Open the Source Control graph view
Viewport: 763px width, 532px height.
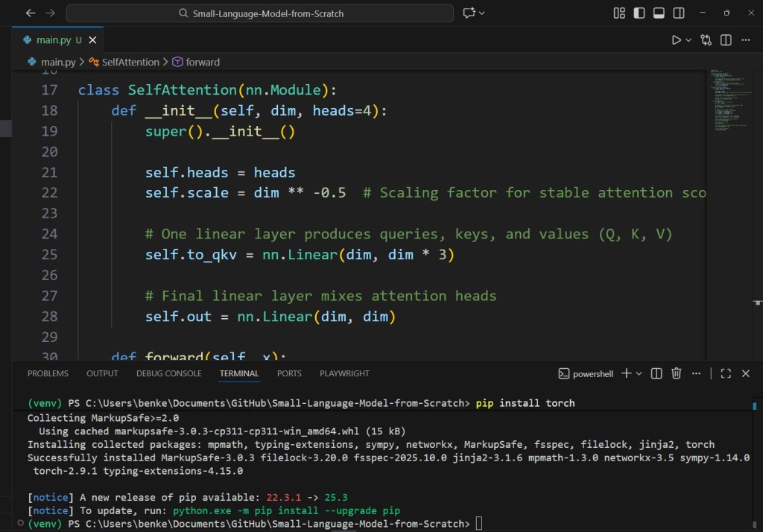click(x=706, y=40)
